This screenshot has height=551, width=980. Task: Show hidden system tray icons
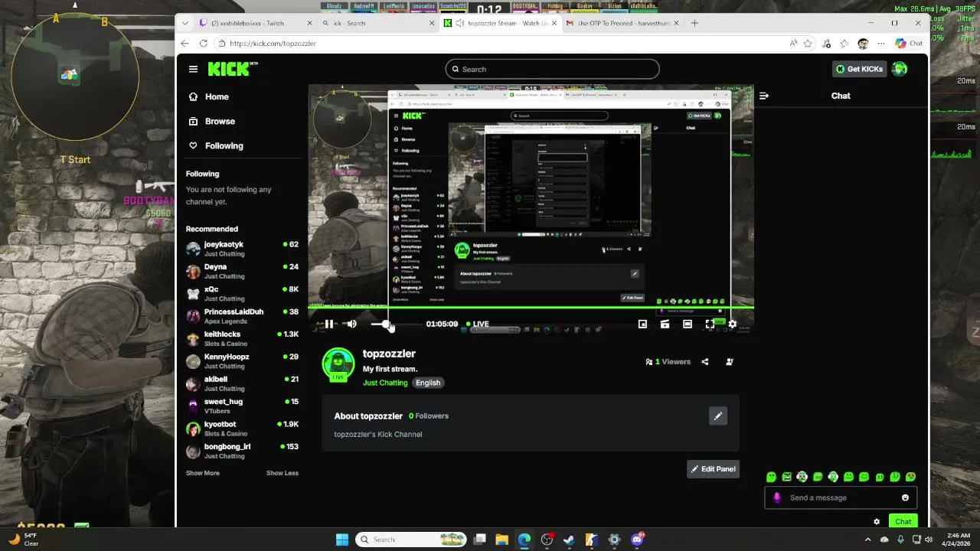click(867, 540)
